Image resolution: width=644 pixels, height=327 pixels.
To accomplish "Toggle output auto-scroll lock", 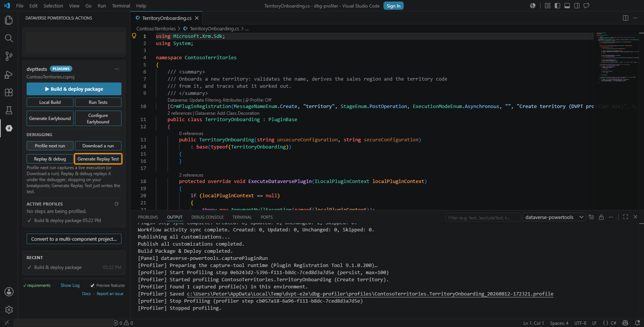I will 601,217.
